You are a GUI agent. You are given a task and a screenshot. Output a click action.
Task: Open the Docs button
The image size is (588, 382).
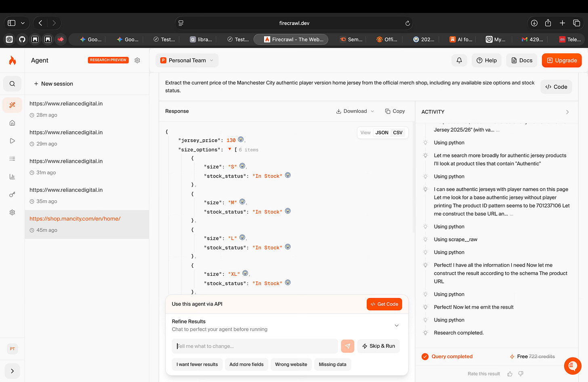(x=522, y=60)
